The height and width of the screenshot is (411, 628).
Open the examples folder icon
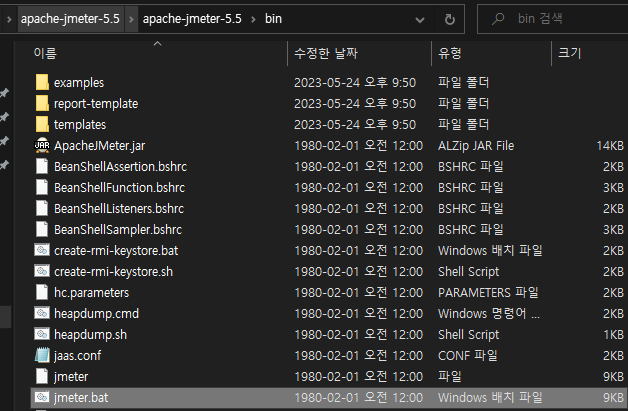[x=42, y=82]
